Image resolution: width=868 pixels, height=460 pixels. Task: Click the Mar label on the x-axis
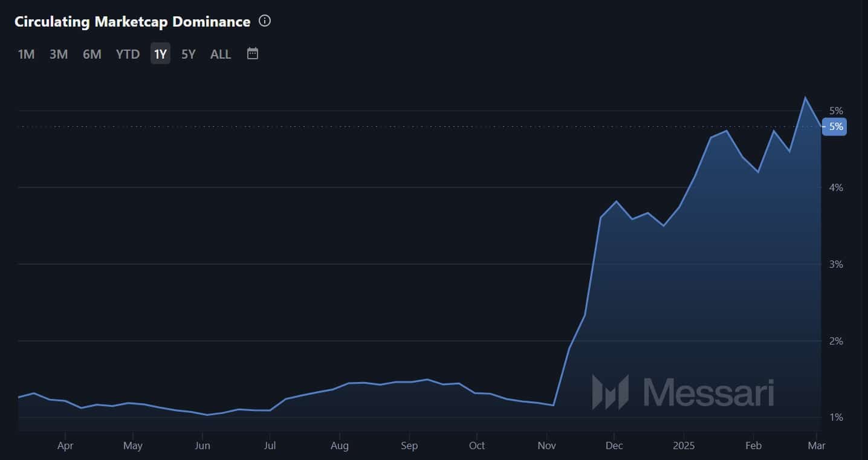click(x=817, y=446)
